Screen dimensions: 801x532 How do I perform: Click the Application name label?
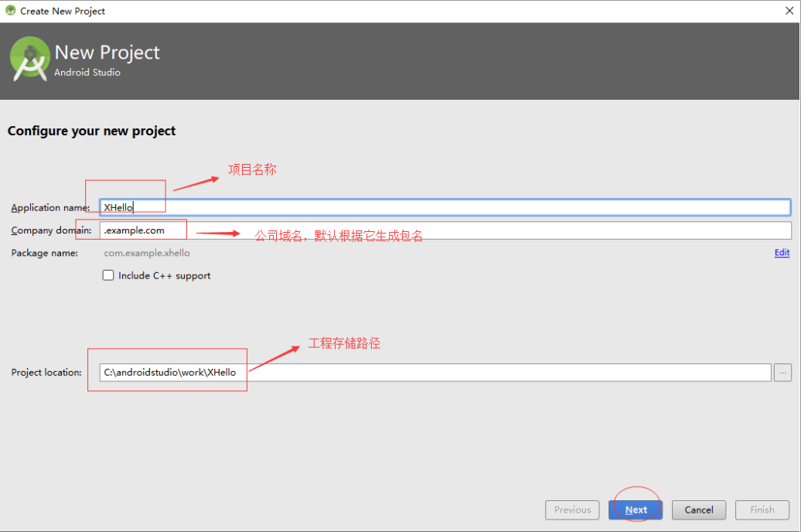[50, 207]
